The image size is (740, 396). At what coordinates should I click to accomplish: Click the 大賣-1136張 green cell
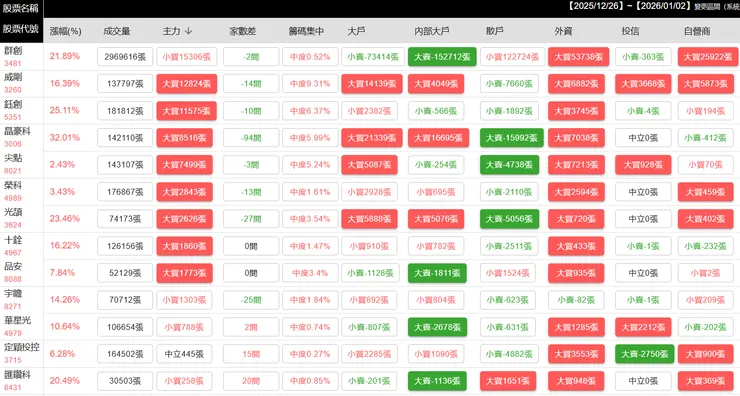437,381
